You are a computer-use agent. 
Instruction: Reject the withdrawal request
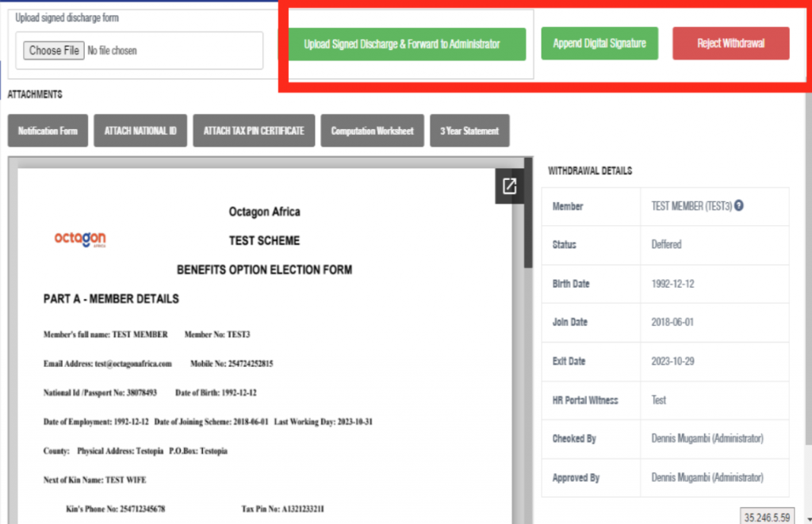click(730, 44)
